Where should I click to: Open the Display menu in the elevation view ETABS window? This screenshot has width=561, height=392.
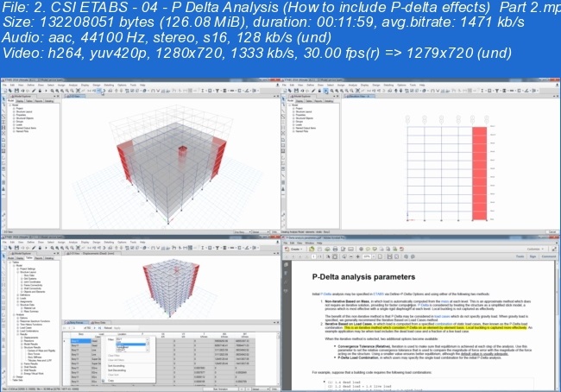pyautogui.click(x=365, y=85)
